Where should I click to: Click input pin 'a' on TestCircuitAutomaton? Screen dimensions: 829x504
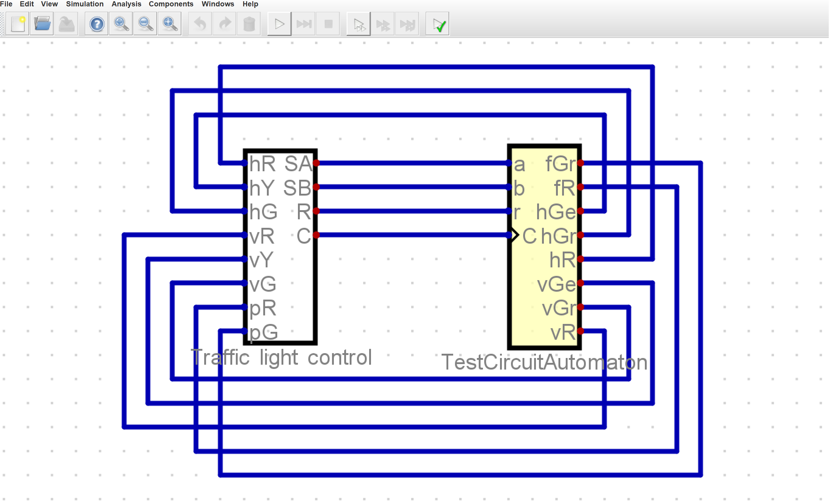pos(509,163)
